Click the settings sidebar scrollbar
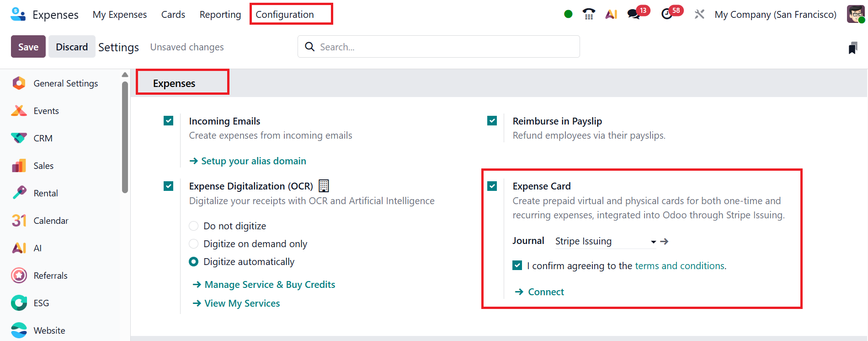868x341 pixels. pyautogui.click(x=125, y=137)
